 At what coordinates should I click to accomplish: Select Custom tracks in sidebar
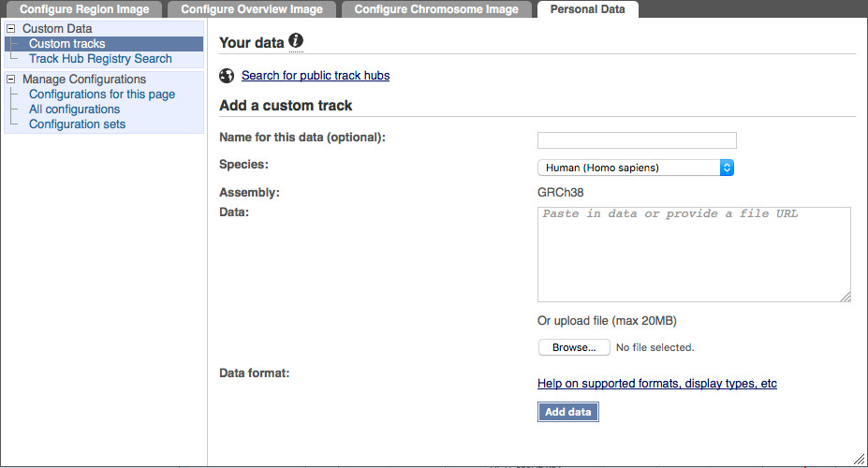[67, 44]
